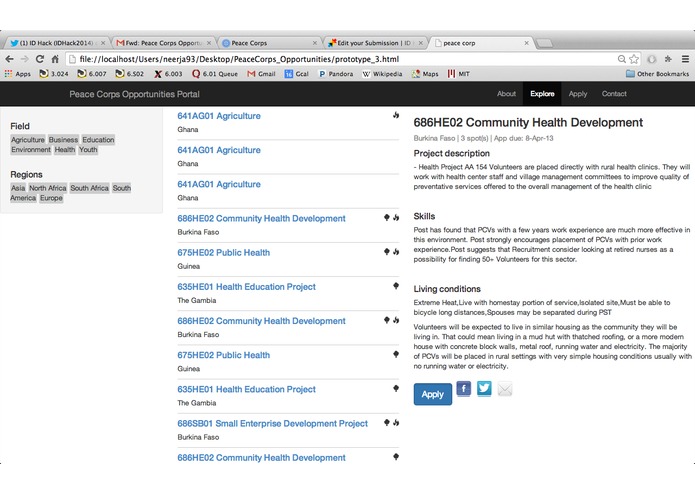Open the Other Bookmarks folder
Image resolution: width=695 pixels, height=494 pixels.
[x=657, y=74]
